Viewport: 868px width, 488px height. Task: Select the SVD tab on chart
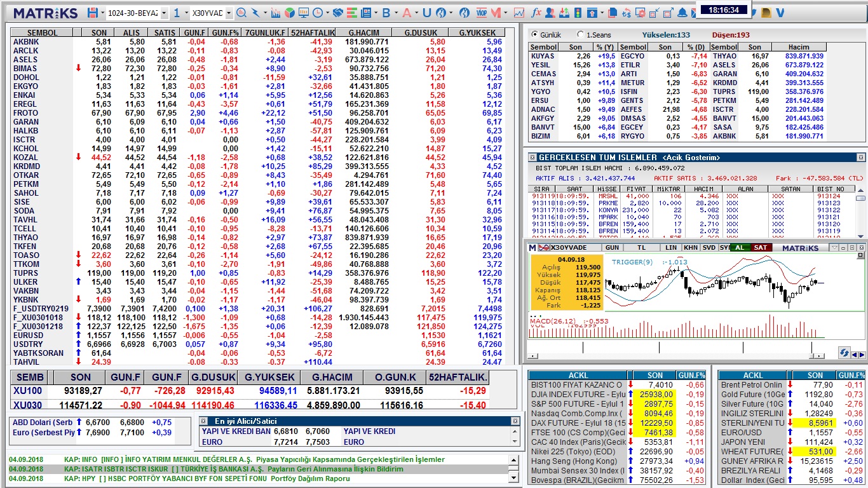[x=709, y=248]
